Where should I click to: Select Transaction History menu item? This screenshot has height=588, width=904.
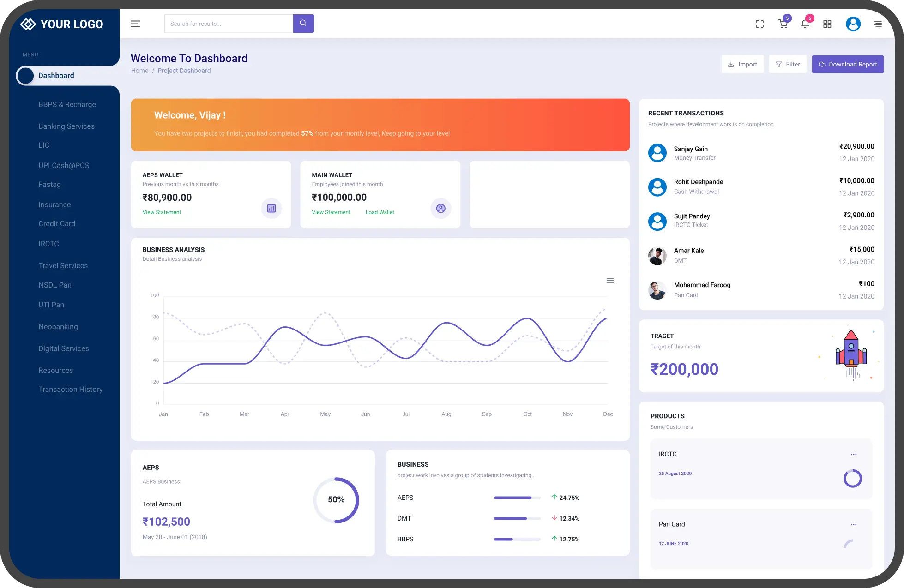(x=71, y=390)
